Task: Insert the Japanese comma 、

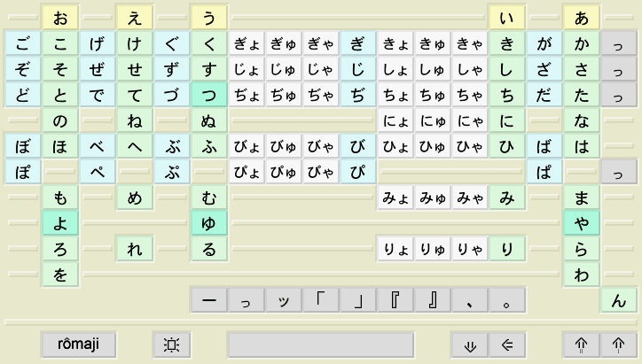Action: coord(470,300)
